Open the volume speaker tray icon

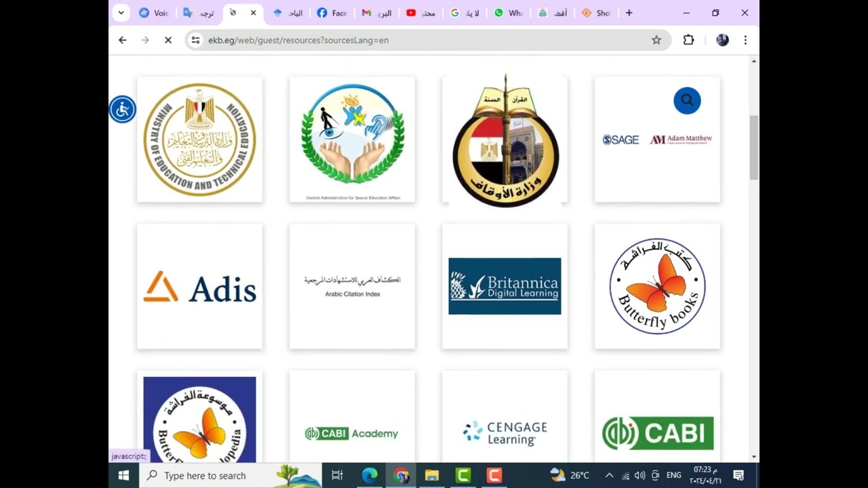639,476
